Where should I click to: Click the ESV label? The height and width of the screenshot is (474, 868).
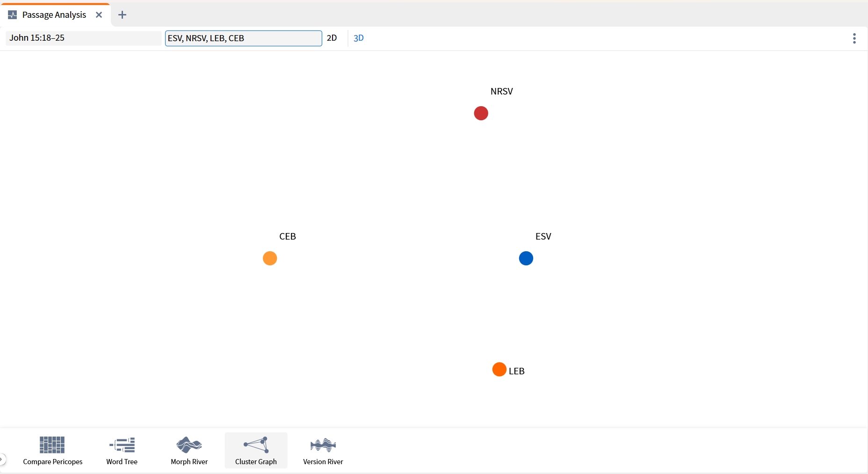point(543,236)
